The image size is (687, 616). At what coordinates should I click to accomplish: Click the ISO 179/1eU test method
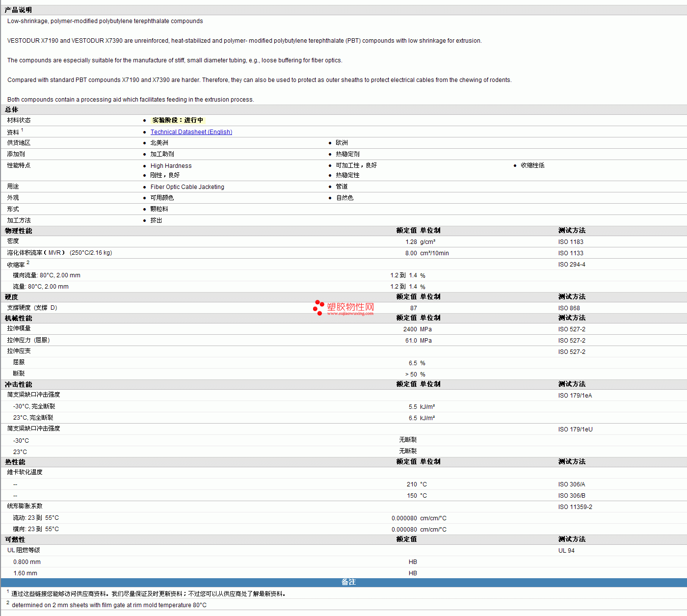tap(576, 429)
